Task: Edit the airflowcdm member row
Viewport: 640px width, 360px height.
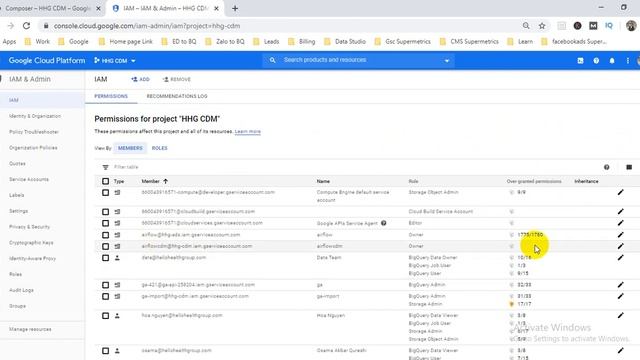Action: coord(620,246)
